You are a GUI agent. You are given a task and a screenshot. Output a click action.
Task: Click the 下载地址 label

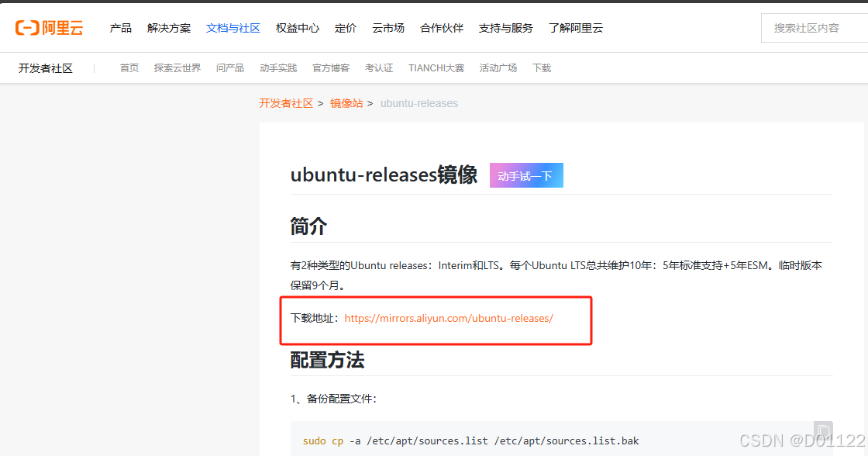[x=315, y=319]
